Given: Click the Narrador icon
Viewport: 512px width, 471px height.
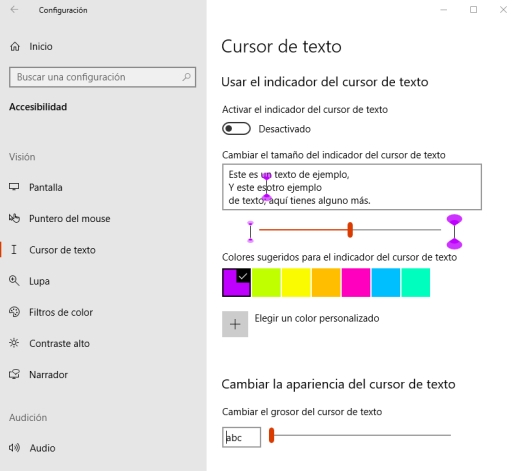Looking at the screenshot, I should tap(14, 374).
